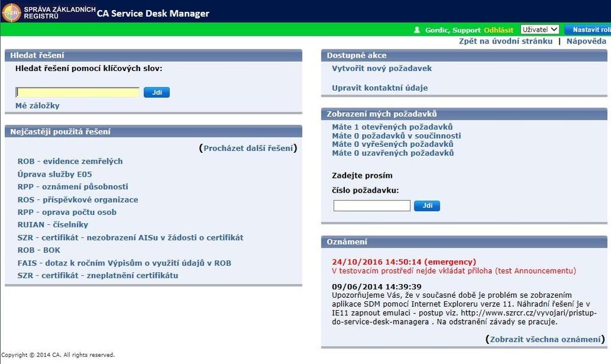Open the Mé záložky bookmarks link
This screenshot has height=364, width=611.
pyautogui.click(x=38, y=106)
